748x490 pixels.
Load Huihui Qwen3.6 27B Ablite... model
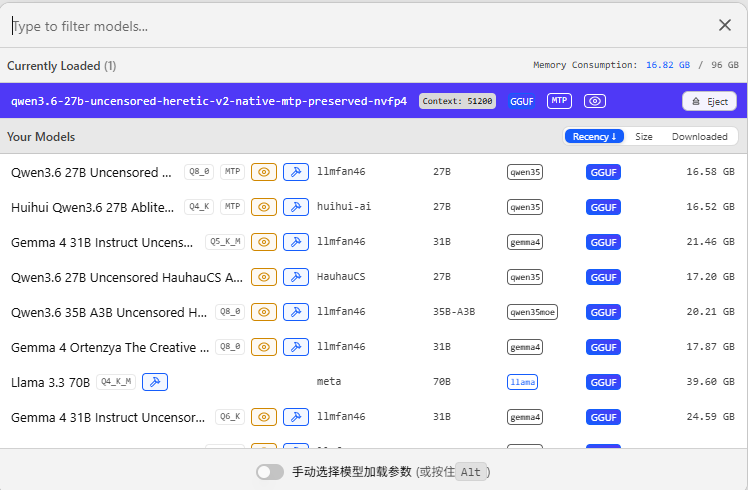click(374, 207)
